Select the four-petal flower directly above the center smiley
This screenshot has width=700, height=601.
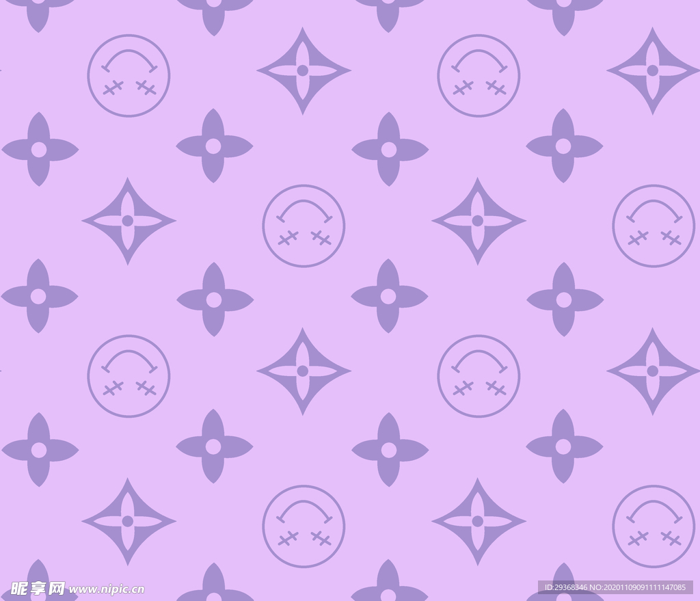click(214, 146)
